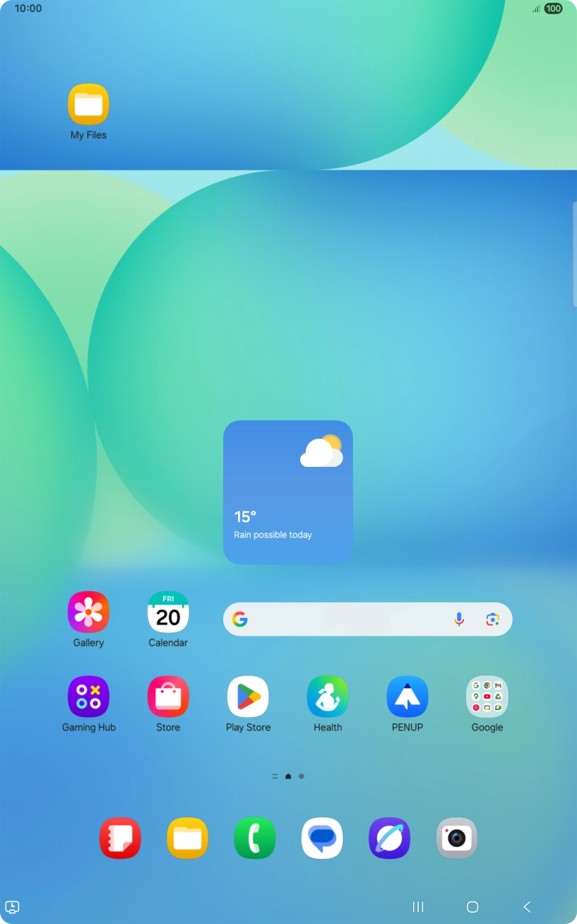Open the Camera from the dock

(456, 838)
